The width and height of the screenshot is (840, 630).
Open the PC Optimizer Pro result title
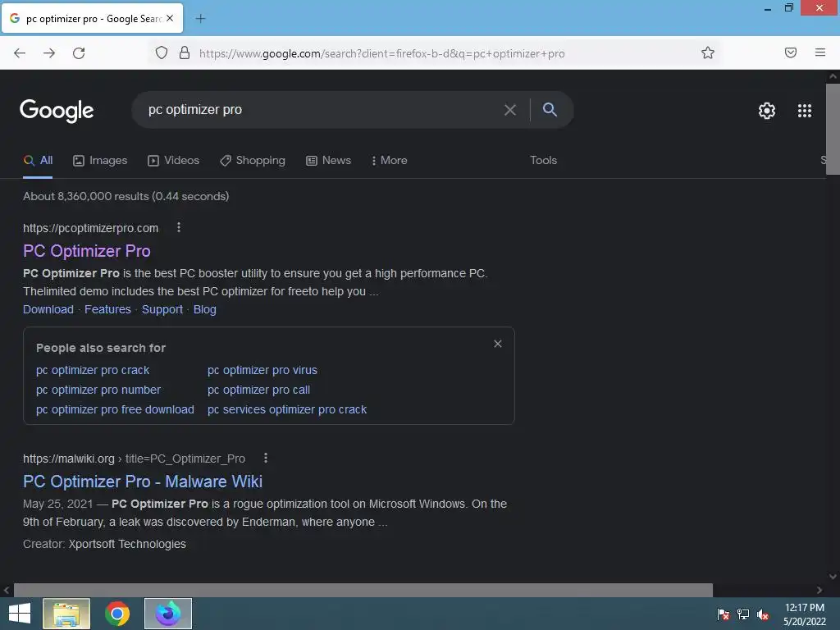(x=87, y=251)
